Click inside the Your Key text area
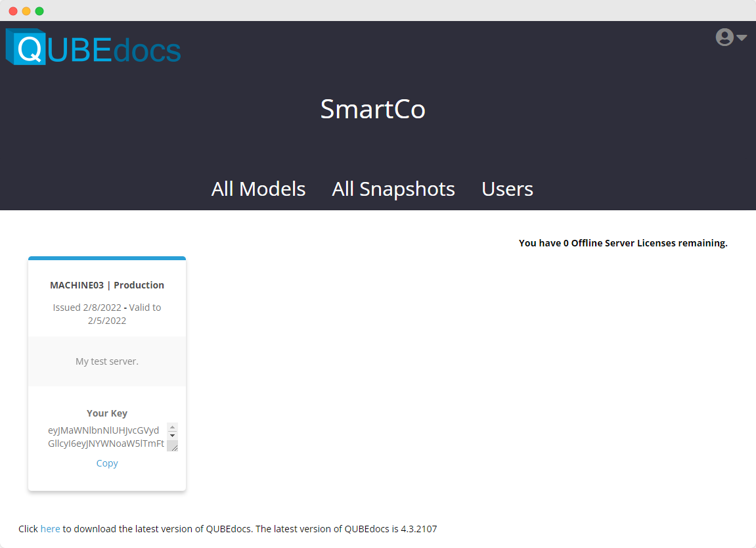This screenshot has height=548, width=756. pyautogui.click(x=106, y=437)
